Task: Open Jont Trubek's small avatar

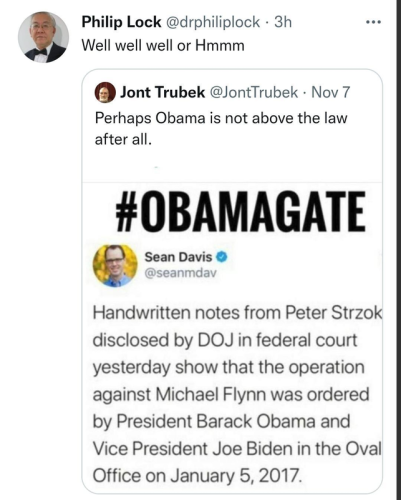Action: click(x=105, y=92)
